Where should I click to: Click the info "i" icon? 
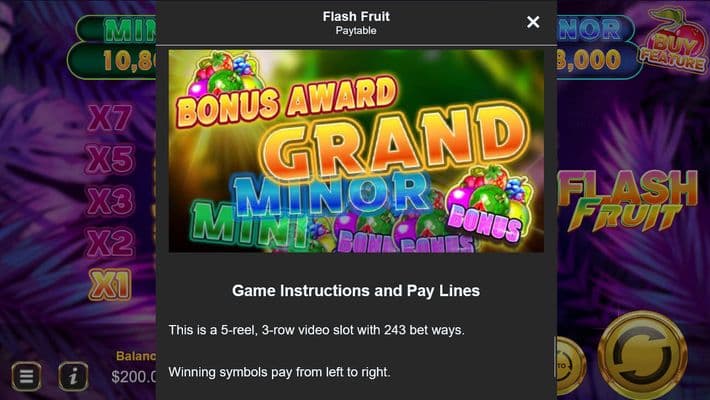pos(73,376)
